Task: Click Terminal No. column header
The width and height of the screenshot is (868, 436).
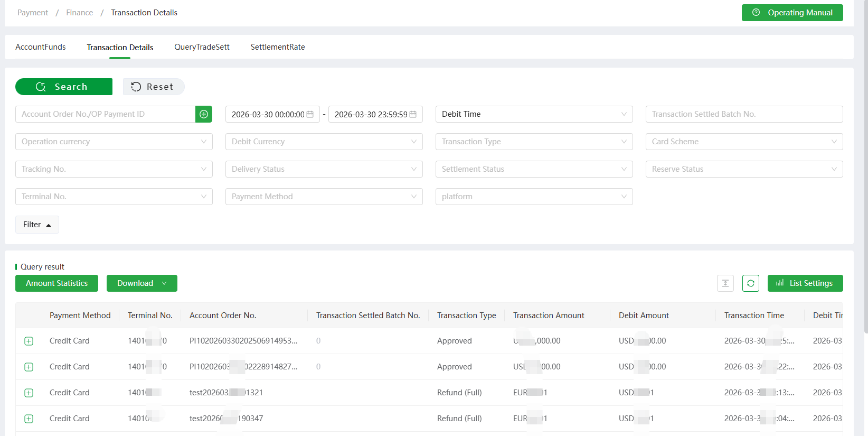Action: (150, 316)
